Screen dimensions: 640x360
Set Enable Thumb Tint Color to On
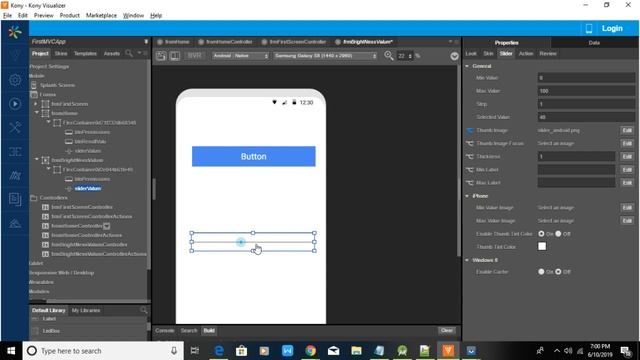pyautogui.click(x=541, y=234)
